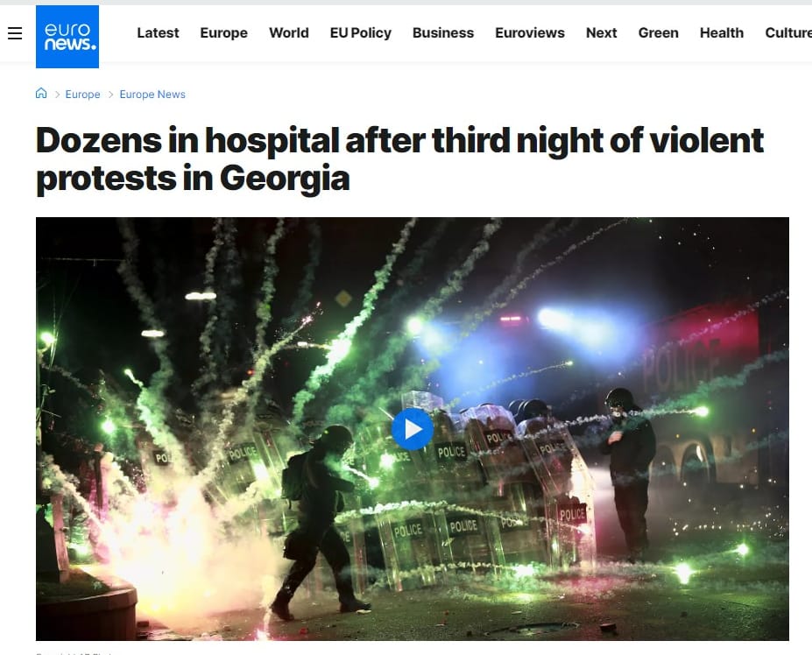
Task: Click the chevron after the home breadcrumb
Action: [x=57, y=95]
